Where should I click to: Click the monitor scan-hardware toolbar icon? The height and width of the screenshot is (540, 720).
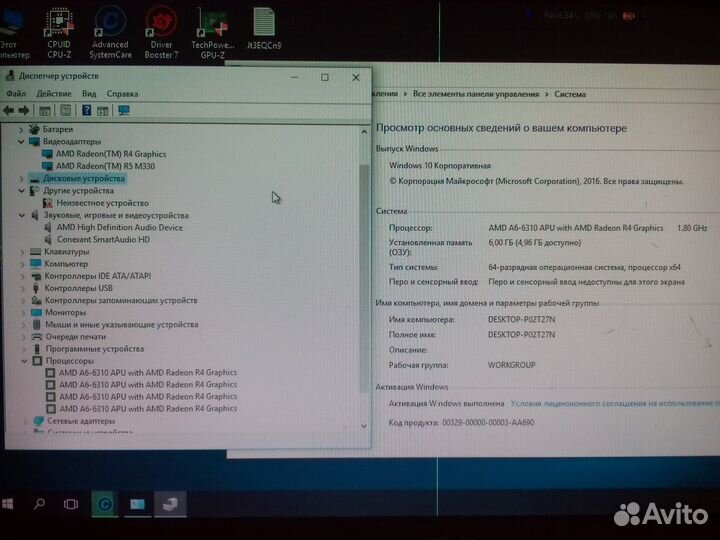tap(124, 110)
